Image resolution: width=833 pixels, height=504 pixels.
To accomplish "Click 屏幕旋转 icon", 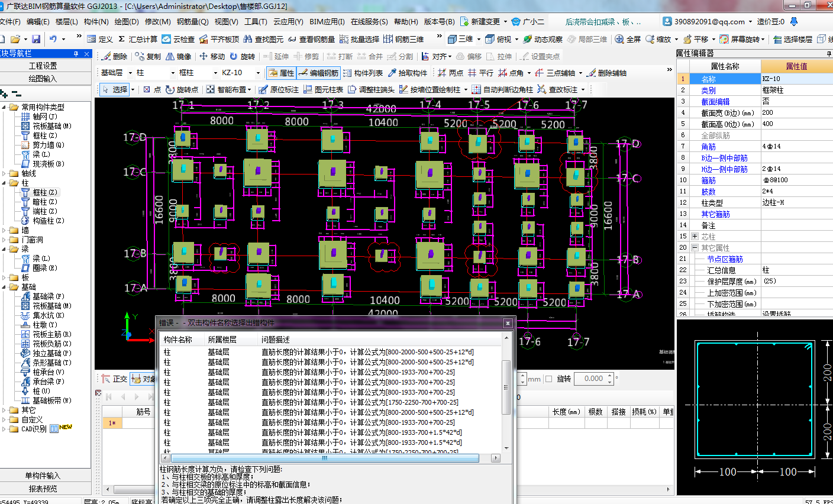I will 724,39.
